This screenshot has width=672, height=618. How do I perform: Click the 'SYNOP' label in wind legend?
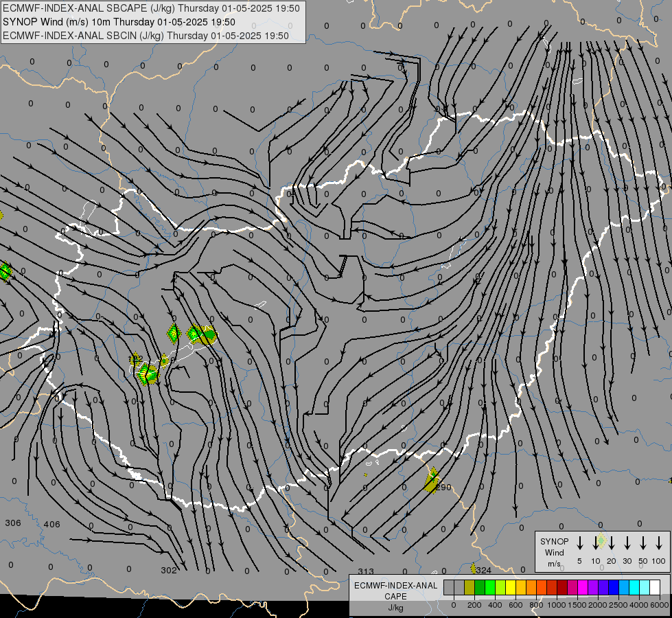tap(554, 541)
